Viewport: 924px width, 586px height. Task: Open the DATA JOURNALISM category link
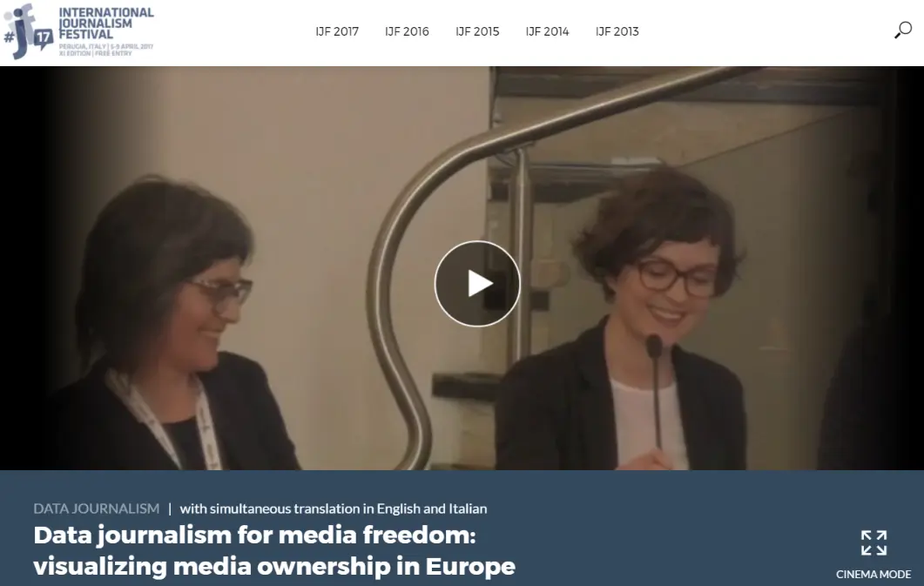click(x=97, y=509)
